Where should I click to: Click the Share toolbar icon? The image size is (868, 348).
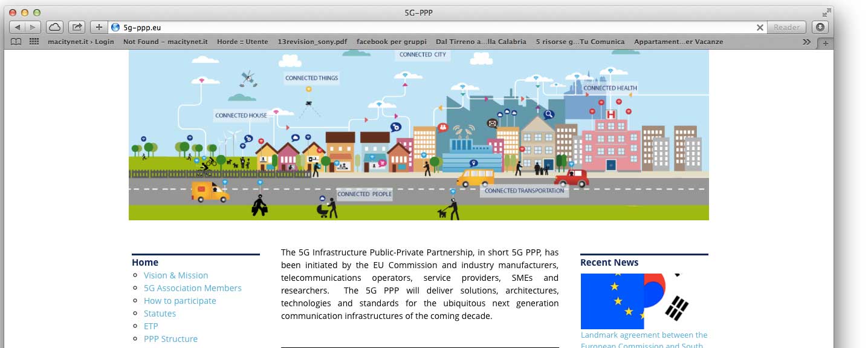click(x=77, y=27)
